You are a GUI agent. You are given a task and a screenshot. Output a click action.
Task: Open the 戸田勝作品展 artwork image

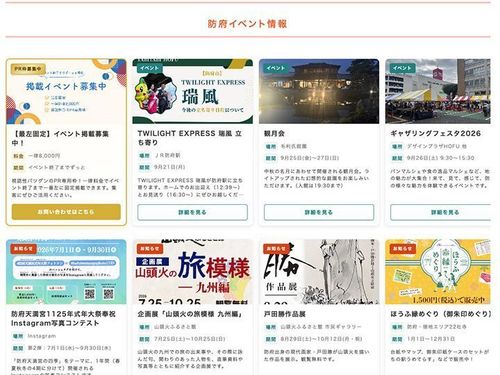319,272
